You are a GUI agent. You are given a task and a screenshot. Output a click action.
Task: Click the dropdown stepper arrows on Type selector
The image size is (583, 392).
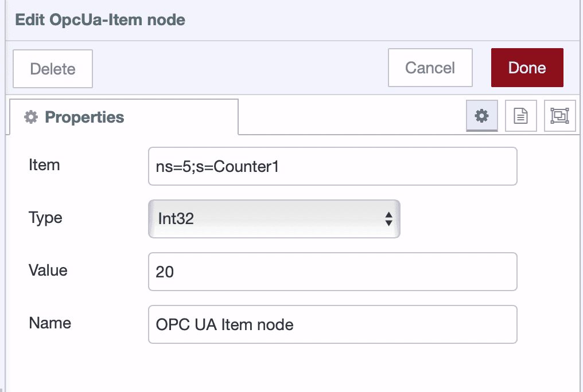[390, 219]
